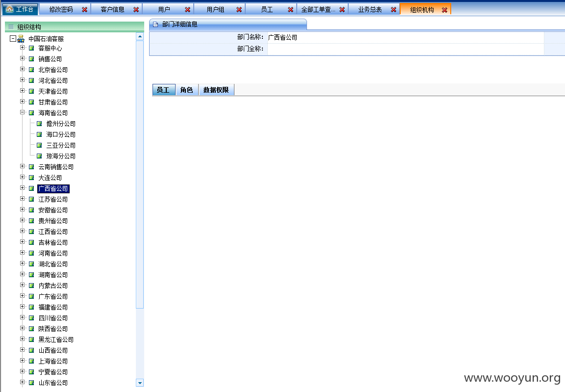Select 湖南省公司 in the tree
Image resolution: width=565 pixels, height=392 pixels.
click(x=53, y=275)
